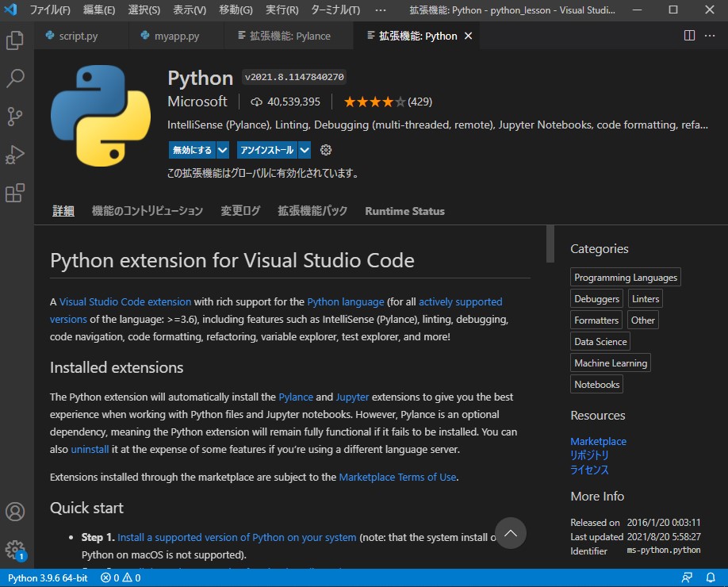Click the Python 3.9.6 64-bit interpreter selector

[x=48, y=577]
